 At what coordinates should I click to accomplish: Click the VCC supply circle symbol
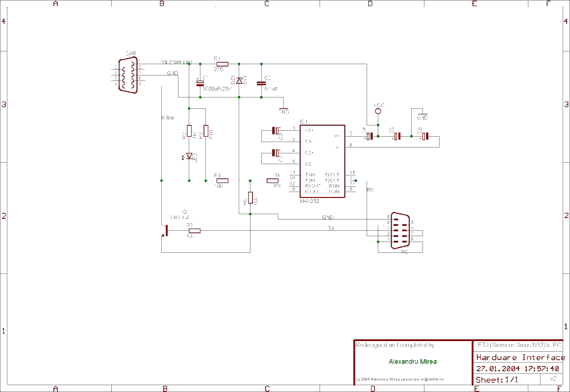[378, 111]
